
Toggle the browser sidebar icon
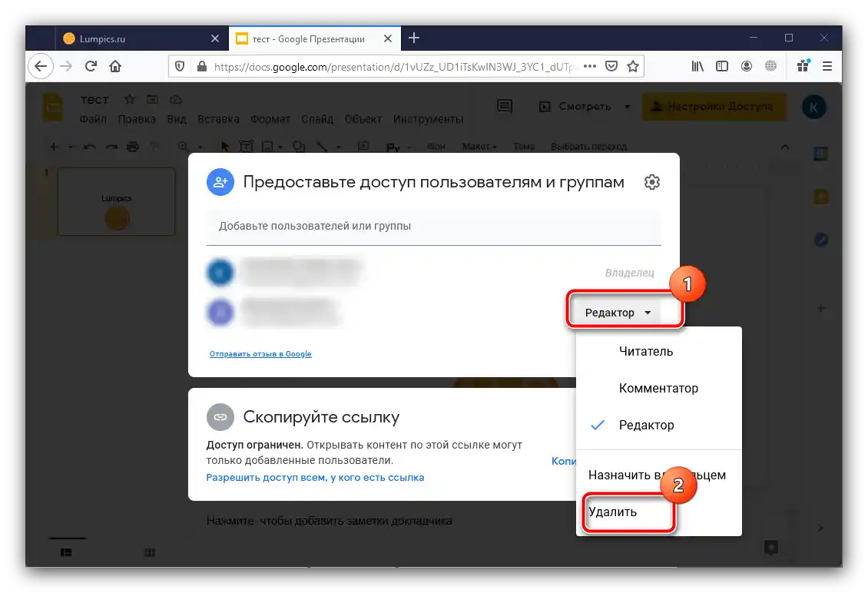pyautogui.click(x=722, y=66)
